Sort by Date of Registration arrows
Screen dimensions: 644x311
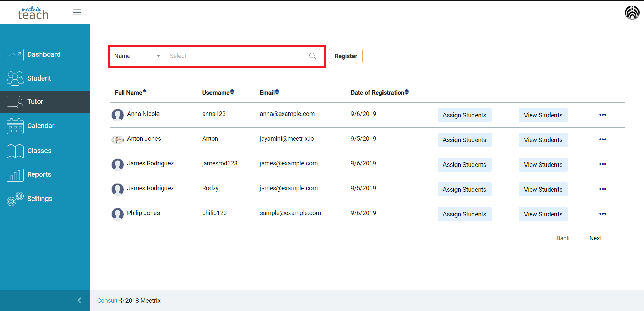[x=407, y=92]
